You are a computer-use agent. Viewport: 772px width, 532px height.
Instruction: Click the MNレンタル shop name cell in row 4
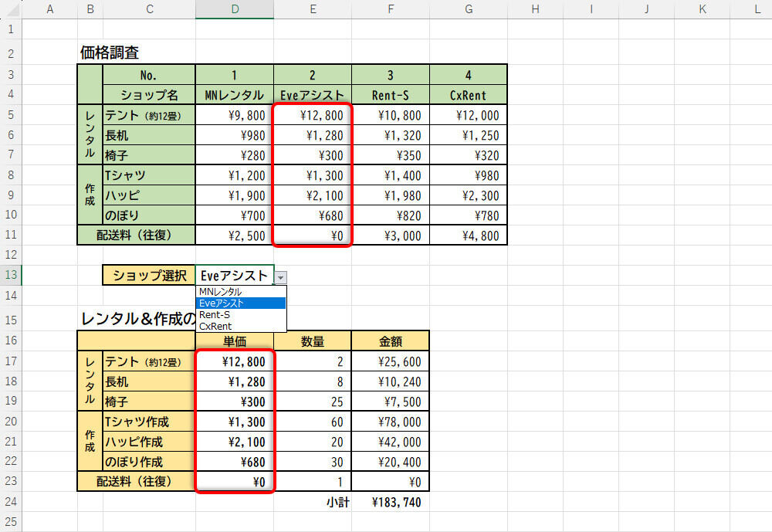tap(235, 95)
